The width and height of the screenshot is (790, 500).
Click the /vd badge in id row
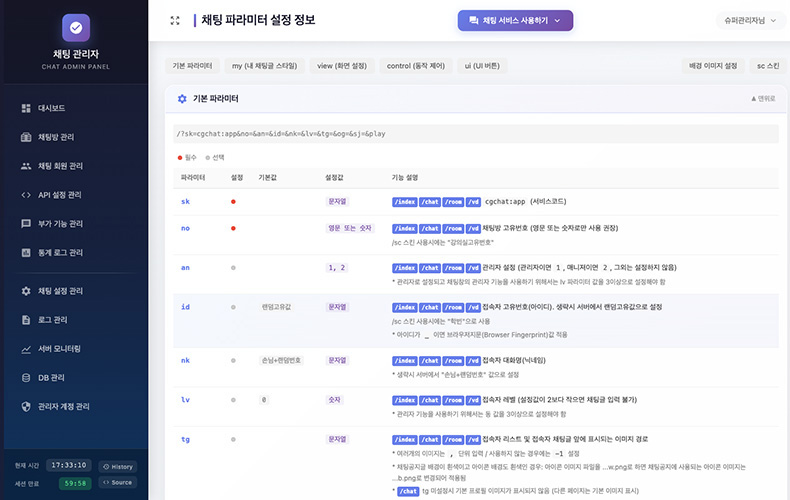click(x=473, y=307)
